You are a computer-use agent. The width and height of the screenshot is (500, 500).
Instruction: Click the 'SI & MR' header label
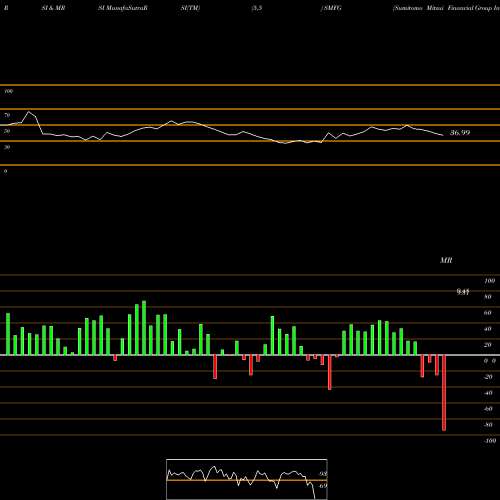[x=53, y=8]
